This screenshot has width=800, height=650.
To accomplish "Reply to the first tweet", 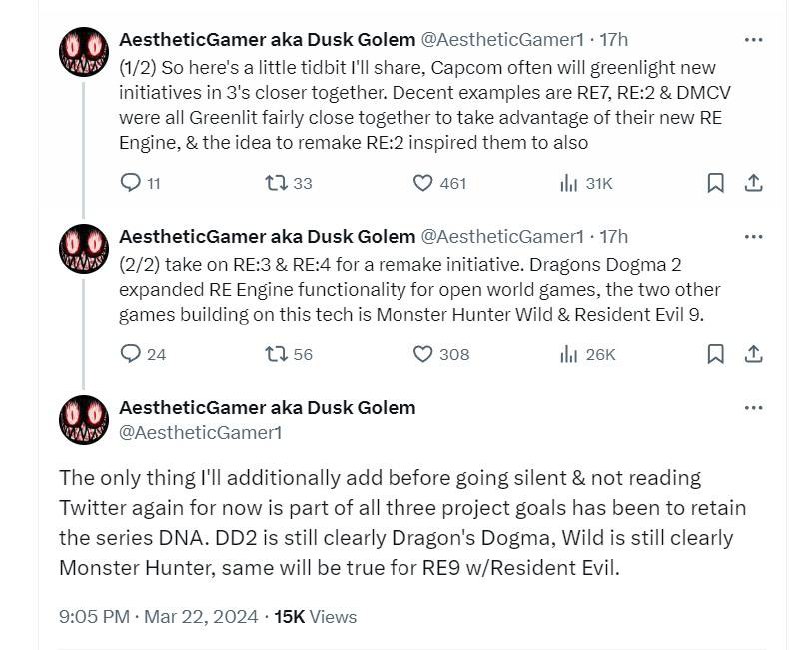I will pyautogui.click(x=130, y=182).
